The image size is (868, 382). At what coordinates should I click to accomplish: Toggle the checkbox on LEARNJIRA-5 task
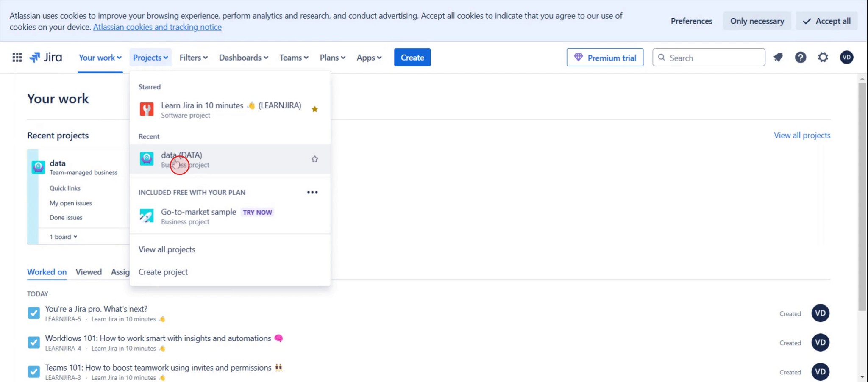pos(33,313)
